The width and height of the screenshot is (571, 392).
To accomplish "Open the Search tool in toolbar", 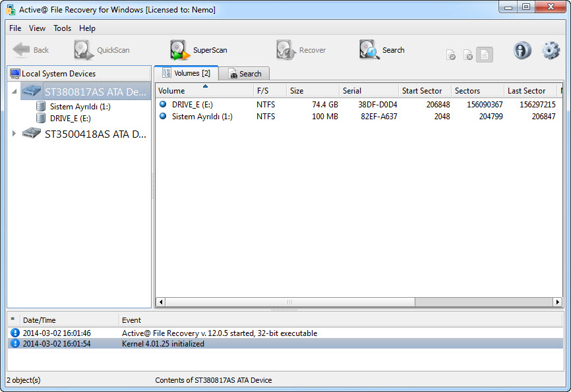I will pyautogui.click(x=382, y=50).
